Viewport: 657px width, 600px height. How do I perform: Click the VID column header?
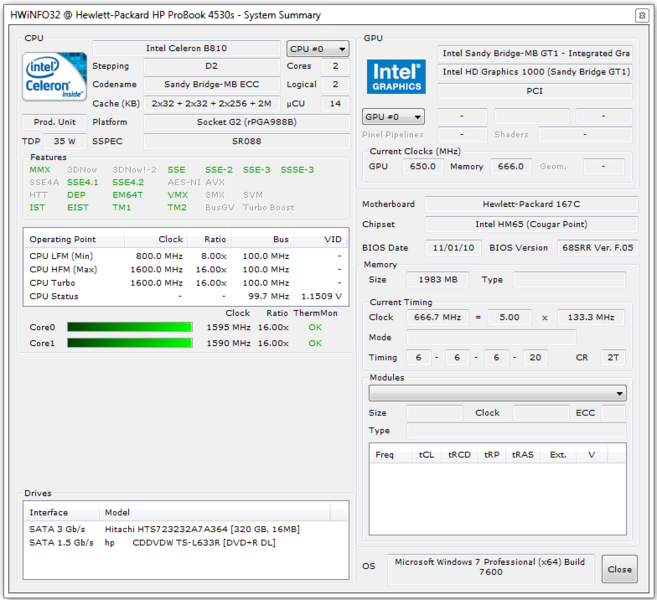click(x=321, y=239)
